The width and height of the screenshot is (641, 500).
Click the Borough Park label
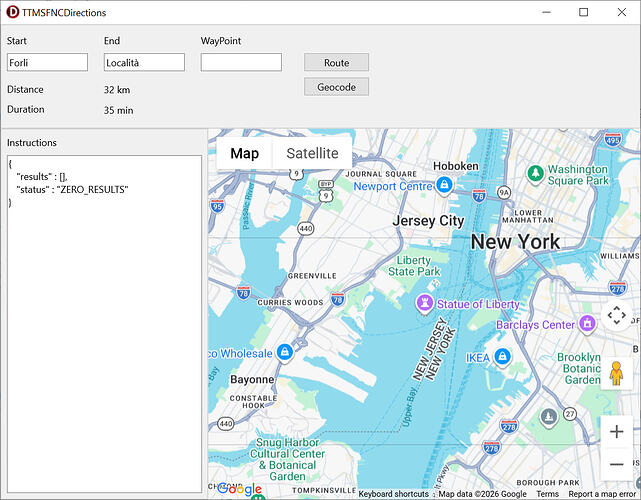coord(548,482)
